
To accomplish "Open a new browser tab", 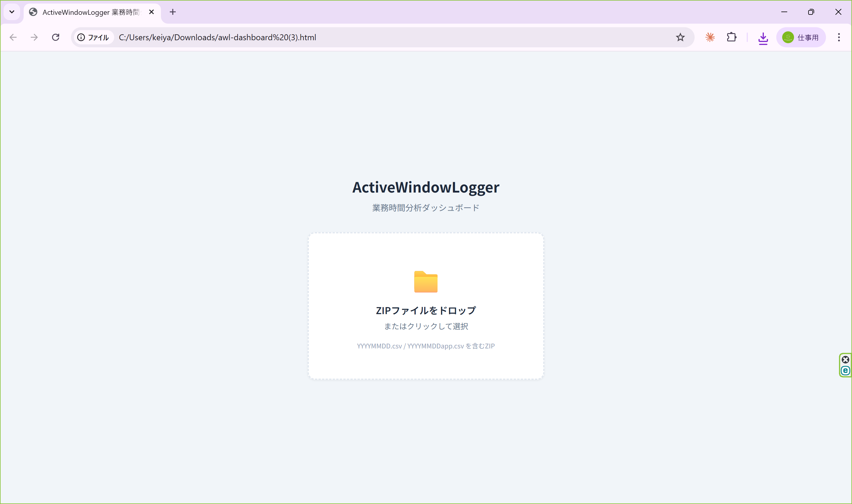I will pyautogui.click(x=172, y=12).
